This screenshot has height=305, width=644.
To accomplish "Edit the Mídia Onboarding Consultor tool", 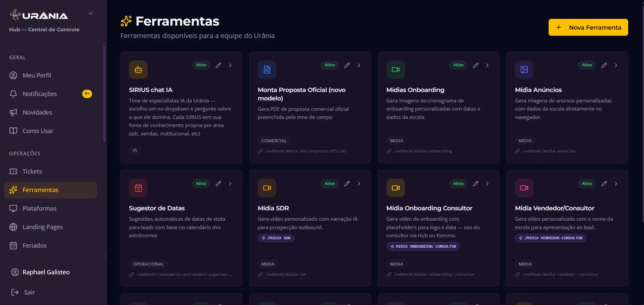I will [x=476, y=184].
